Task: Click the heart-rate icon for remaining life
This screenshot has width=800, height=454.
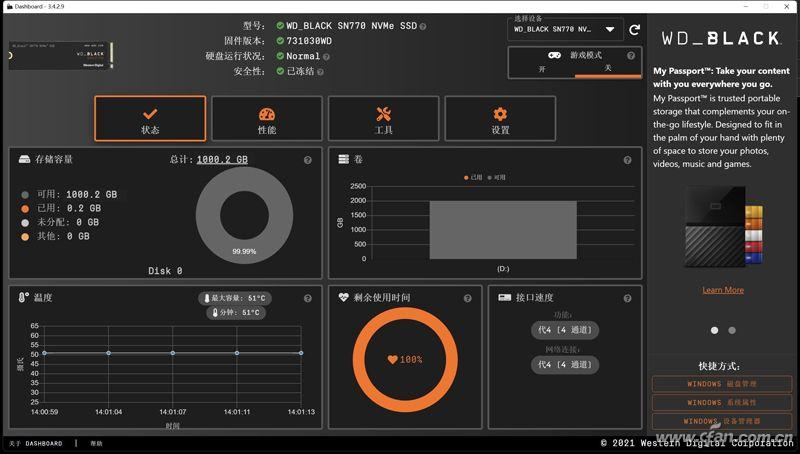Action: coord(343,297)
